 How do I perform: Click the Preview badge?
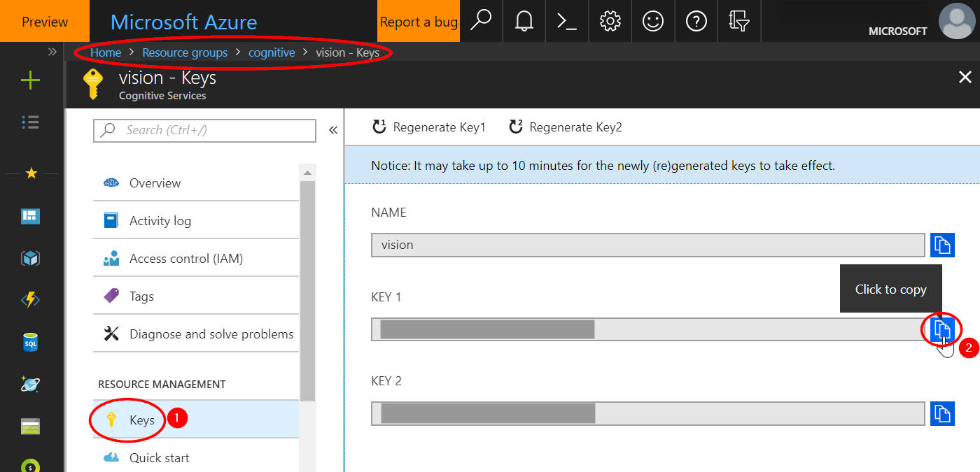(45, 21)
